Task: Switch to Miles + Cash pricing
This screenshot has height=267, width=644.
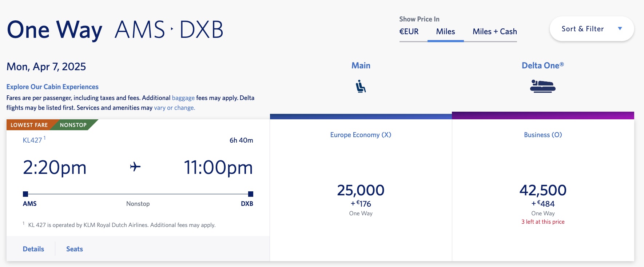Action: tap(494, 32)
